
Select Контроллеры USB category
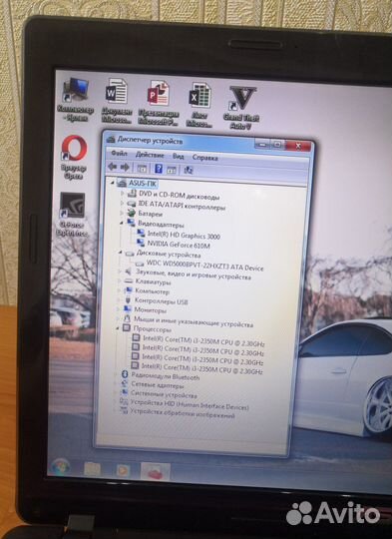pos(161,301)
